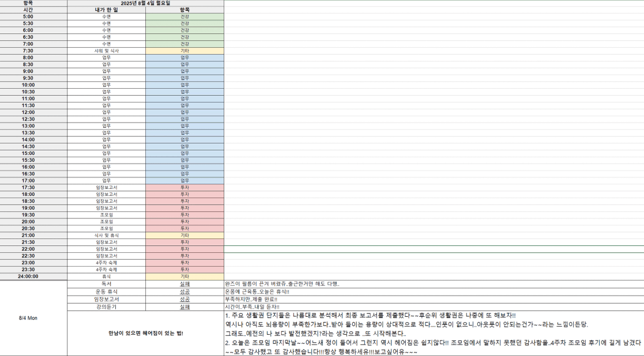Click the 식사 및 휴식 activity cell
Image resolution: width=644 pixels, height=356 pixels.
(x=107, y=236)
